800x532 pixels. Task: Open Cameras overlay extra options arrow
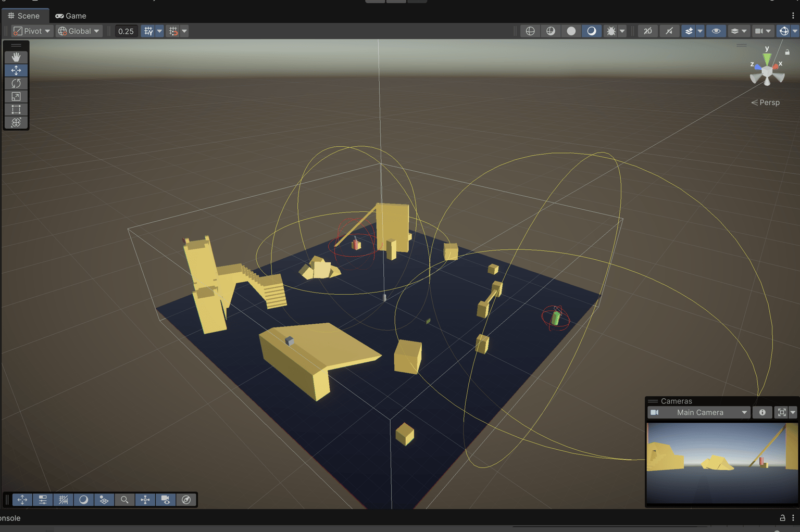793,413
